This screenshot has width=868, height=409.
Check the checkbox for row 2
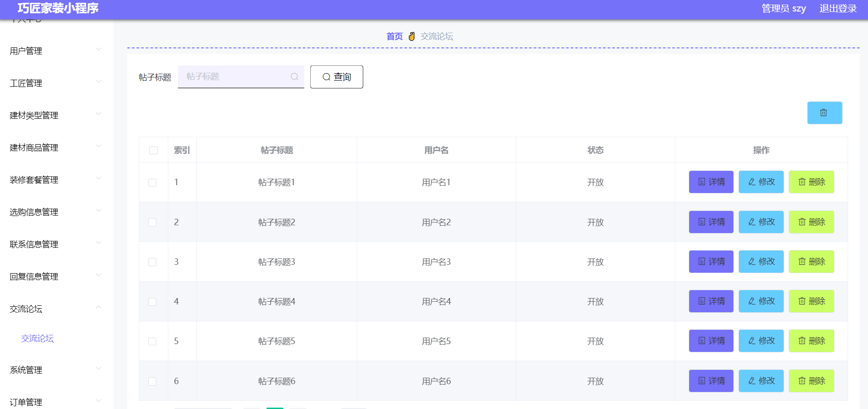152,222
